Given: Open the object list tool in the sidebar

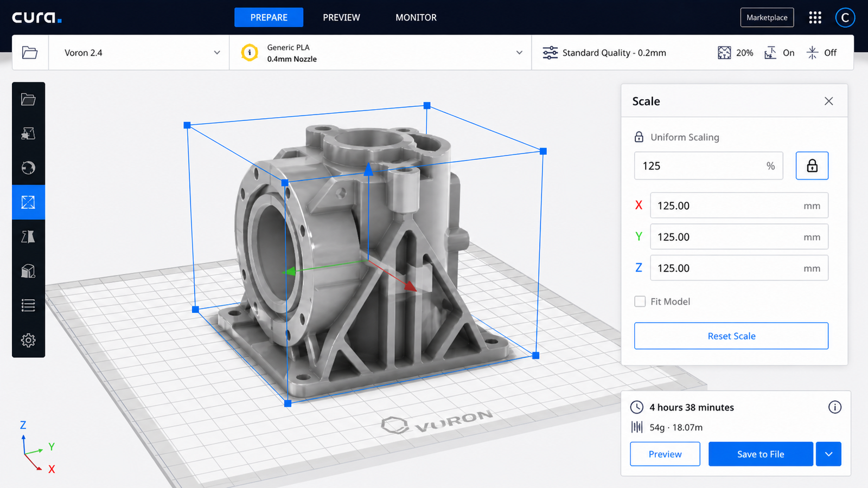Looking at the screenshot, I should pyautogui.click(x=28, y=305).
